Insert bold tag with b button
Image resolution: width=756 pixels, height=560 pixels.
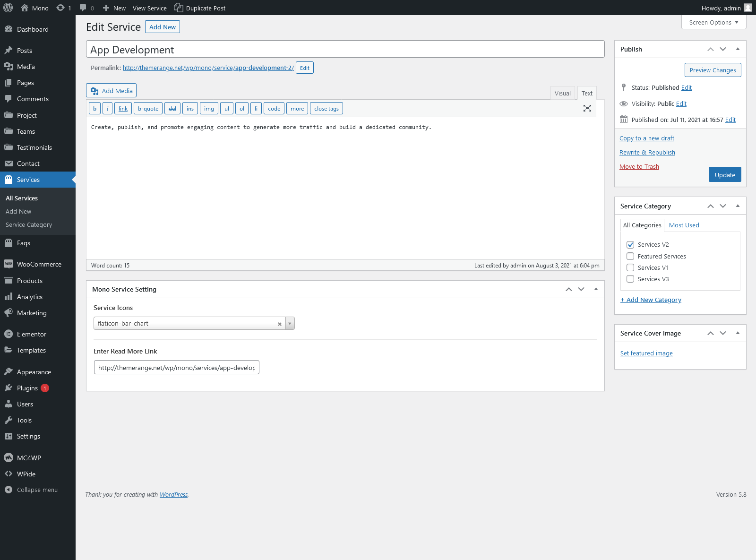pos(94,108)
